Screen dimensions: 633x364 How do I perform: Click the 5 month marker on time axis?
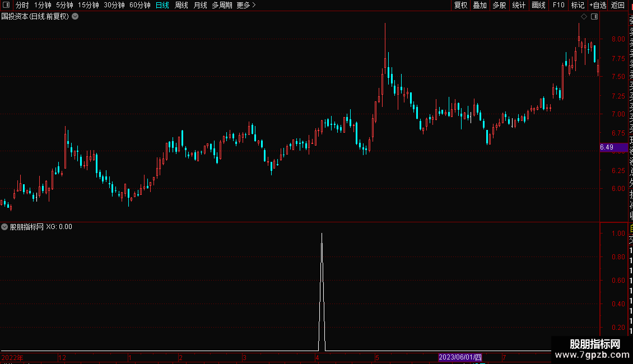[377, 357]
